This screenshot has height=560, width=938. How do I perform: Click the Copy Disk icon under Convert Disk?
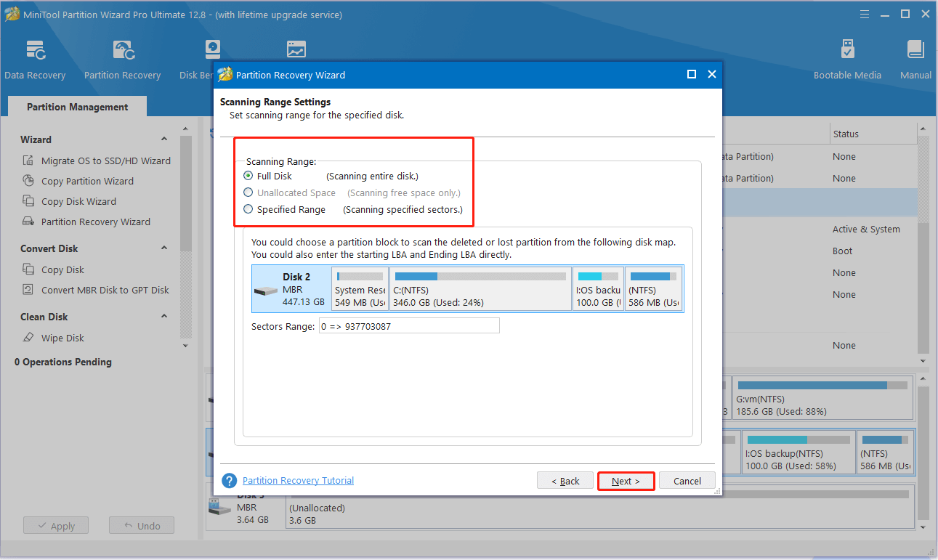[x=28, y=269]
